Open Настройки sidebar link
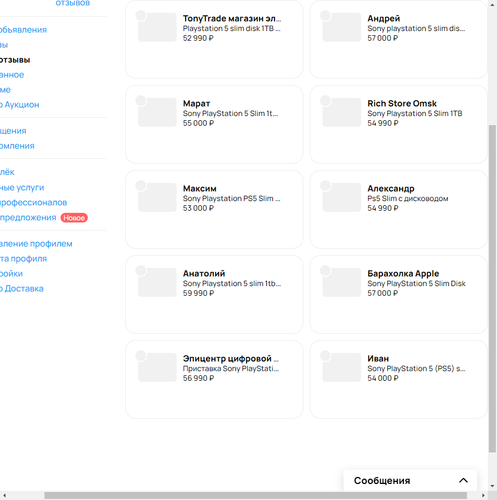Viewport: 497px width, 500px height. pos(11,274)
